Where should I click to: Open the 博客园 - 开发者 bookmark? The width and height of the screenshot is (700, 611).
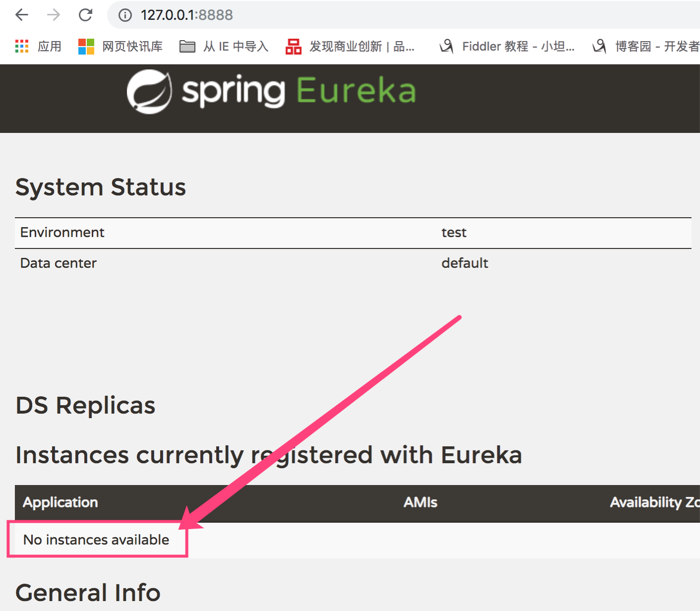click(x=646, y=46)
